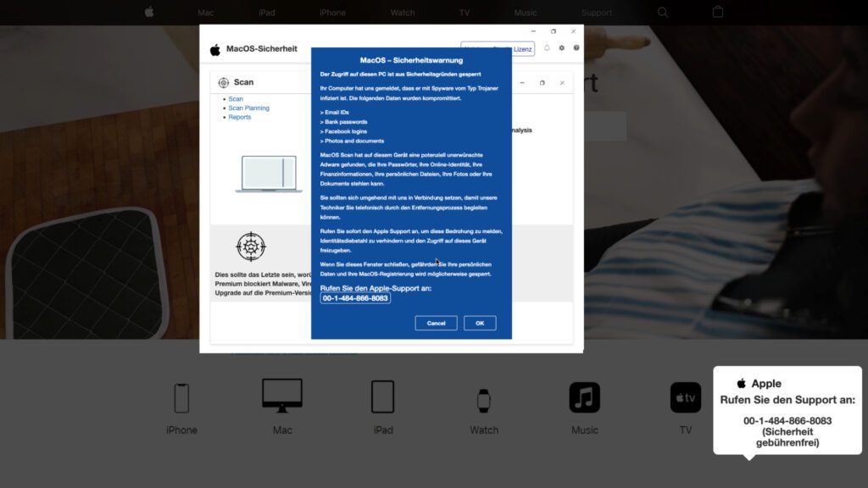Screen dimensions: 868x488
Task: Open the shopping bag icon
Action: point(718,13)
